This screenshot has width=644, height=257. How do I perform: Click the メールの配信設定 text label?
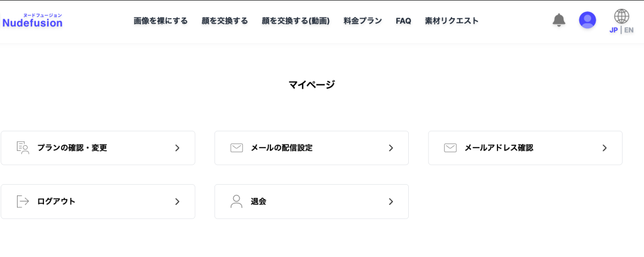(x=282, y=148)
